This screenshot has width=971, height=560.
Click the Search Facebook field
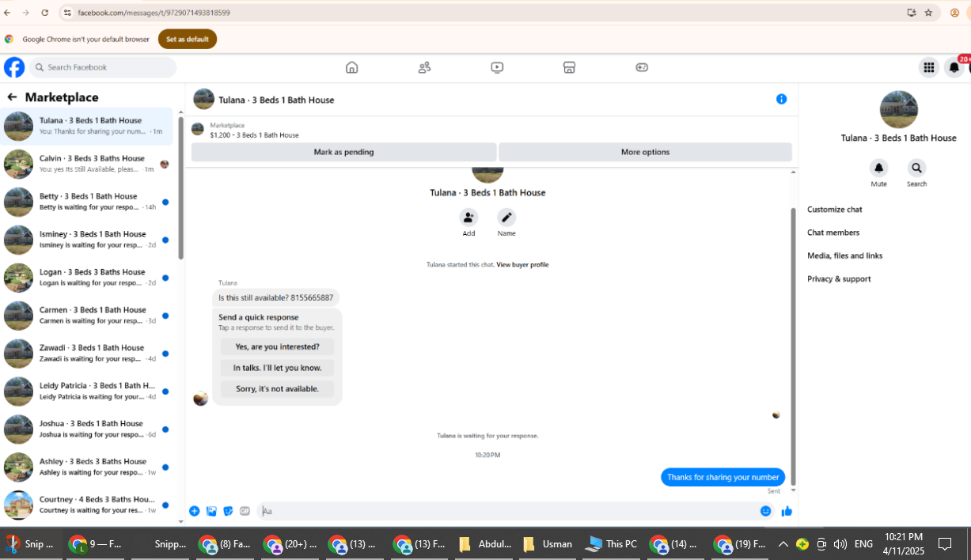(103, 67)
